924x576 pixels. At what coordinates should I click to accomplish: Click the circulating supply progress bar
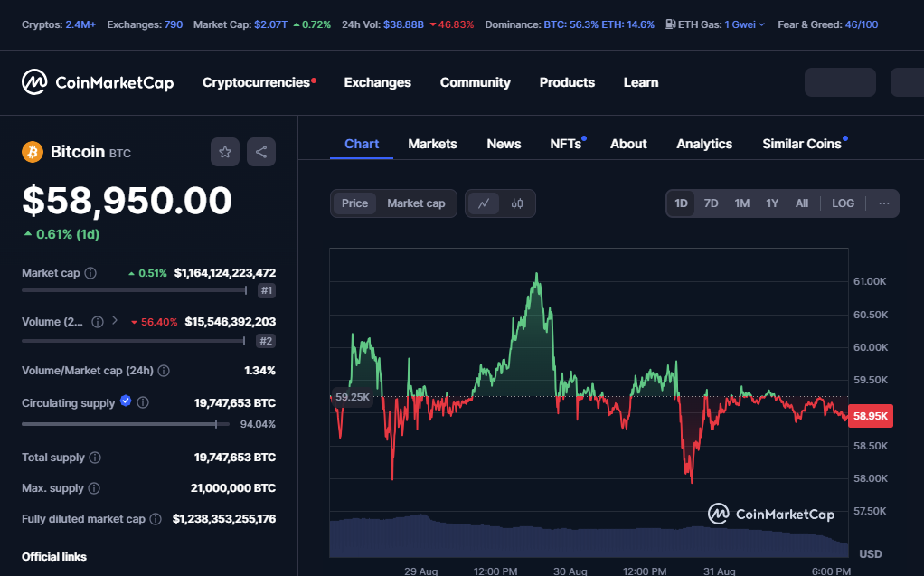click(x=126, y=424)
